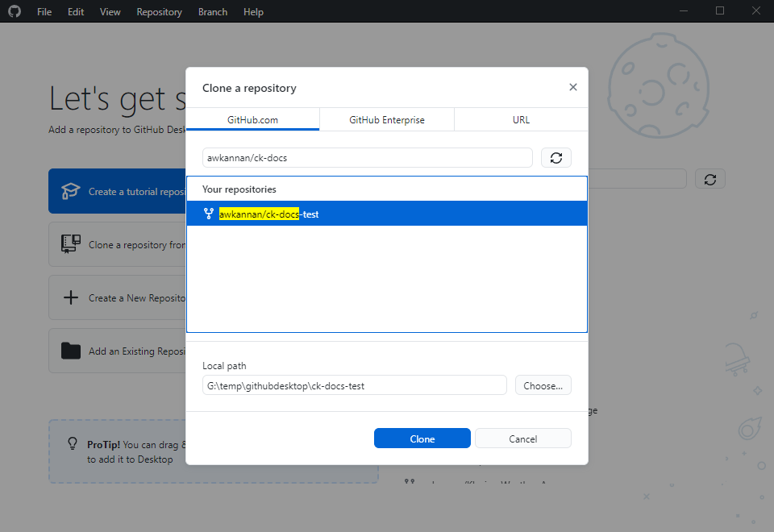The height and width of the screenshot is (532, 774).
Task: Select the GitHub.com tab
Action: 252,119
